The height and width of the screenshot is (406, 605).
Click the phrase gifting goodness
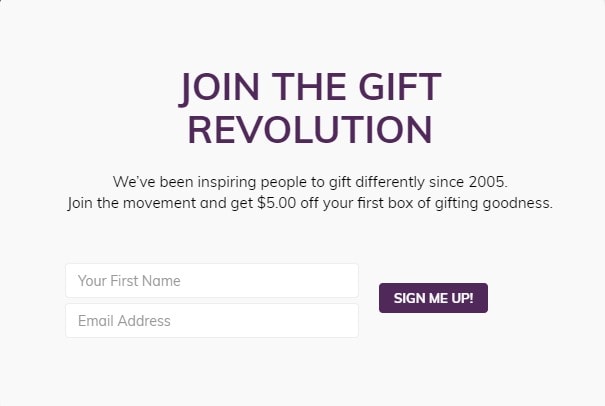pyautogui.click(x=494, y=203)
